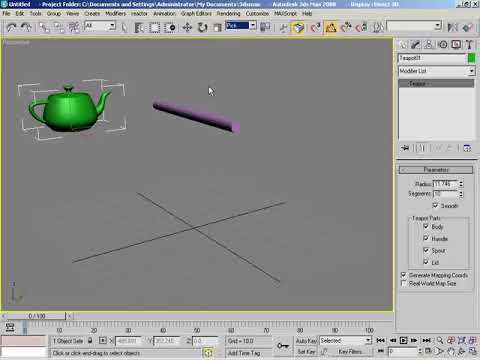This screenshot has width=480, height=360.
Task: Click the green object color swatch
Action: tap(471, 58)
